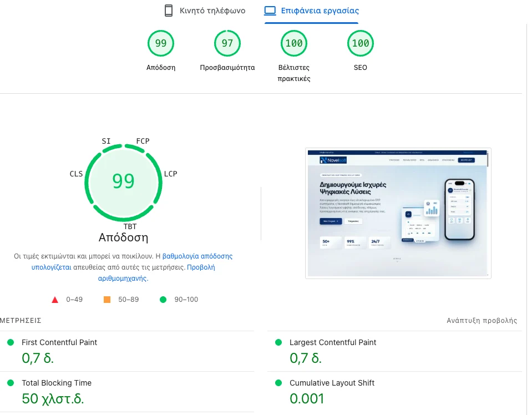The width and height of the screenshot is (532, 415).
Task: Open the SEO 100 score gauge
Action: point(361,43)
